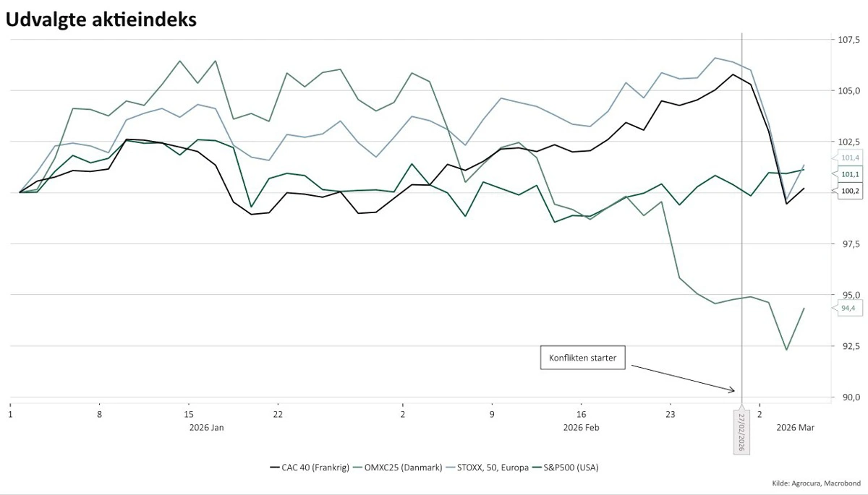The image size is (868, 495).
Task: Click the 90,0 y-axis tick label
Action: coord(849,397)
